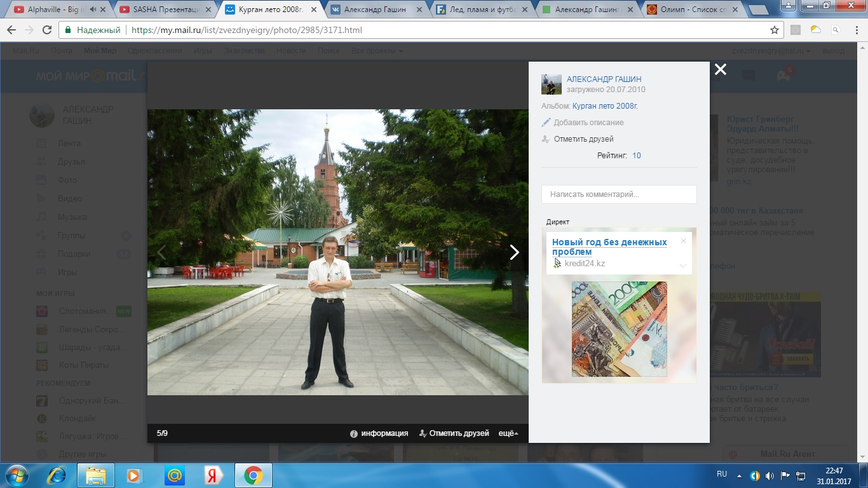Click the rating value 10

pyautogui.click(x=637, y=156)
